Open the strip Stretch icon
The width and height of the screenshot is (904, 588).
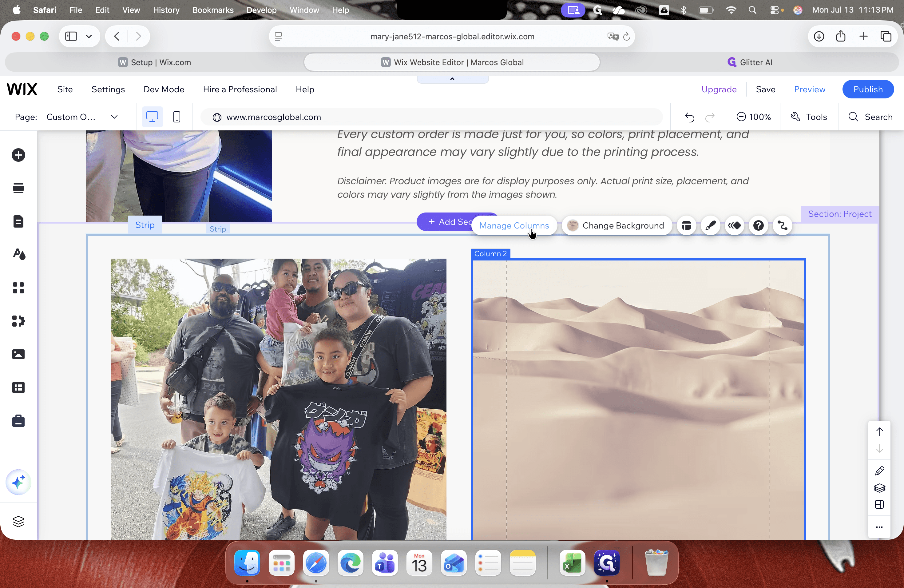tap(783, 226)
